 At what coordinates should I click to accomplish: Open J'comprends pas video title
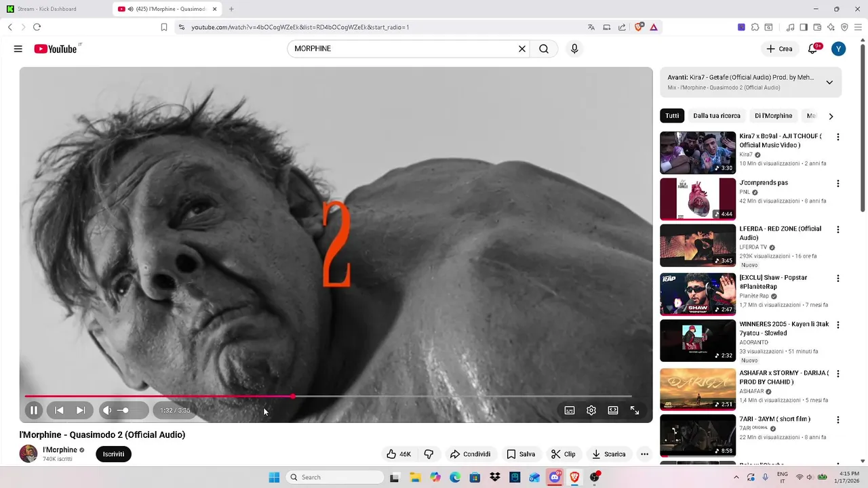tap(764, 183)
